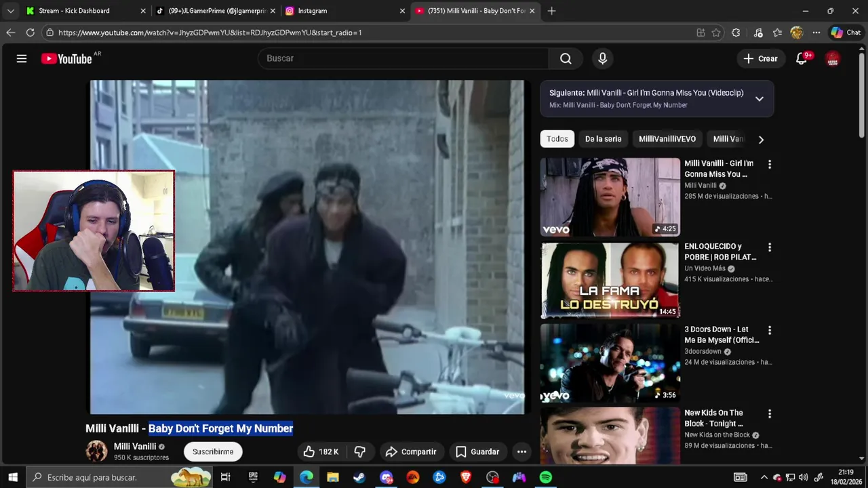Screen dimensions: 868x488
Task: Like the video (182 K)
Action: [x=321, y=451]
